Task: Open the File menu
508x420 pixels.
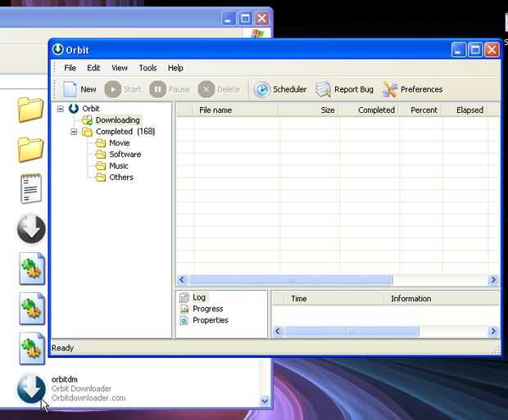Action: [70, 68]
